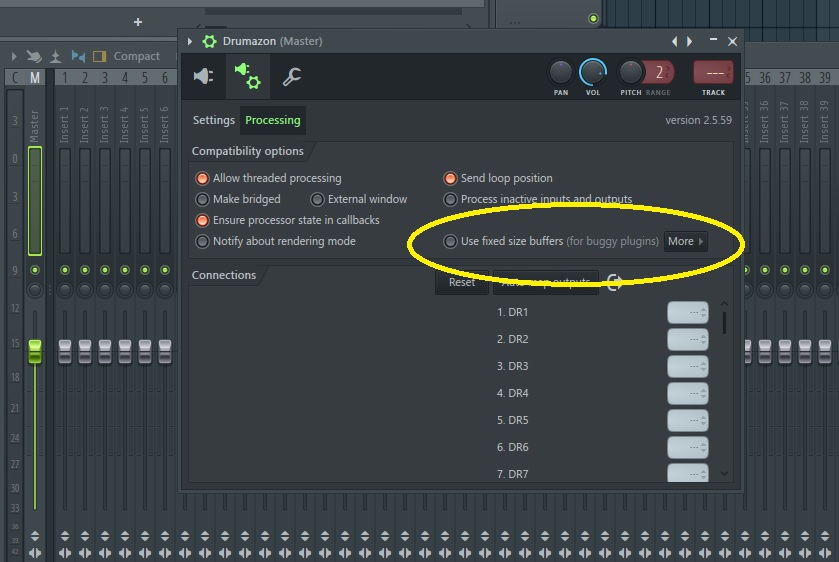The height and width of the screenshot is (562, 839).
Task: Click the previous preset arrow in title bar
Action: [675, 41]
